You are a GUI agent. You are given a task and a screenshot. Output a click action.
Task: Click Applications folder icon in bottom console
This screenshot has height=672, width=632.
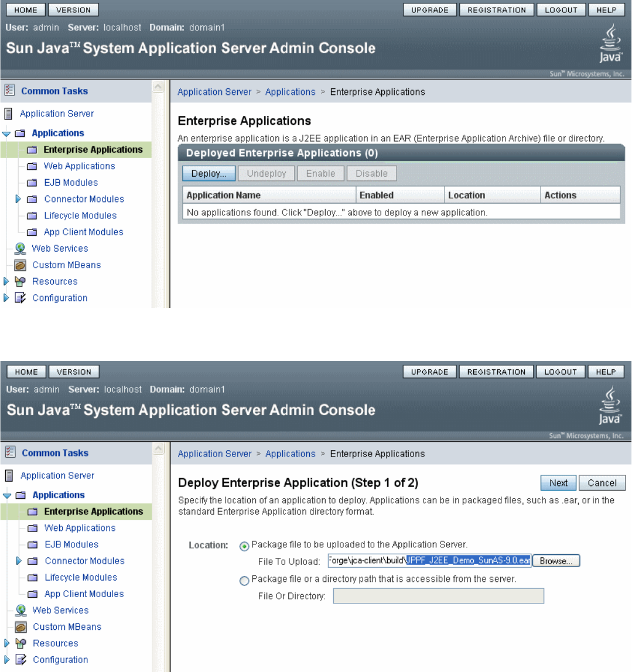21,495
